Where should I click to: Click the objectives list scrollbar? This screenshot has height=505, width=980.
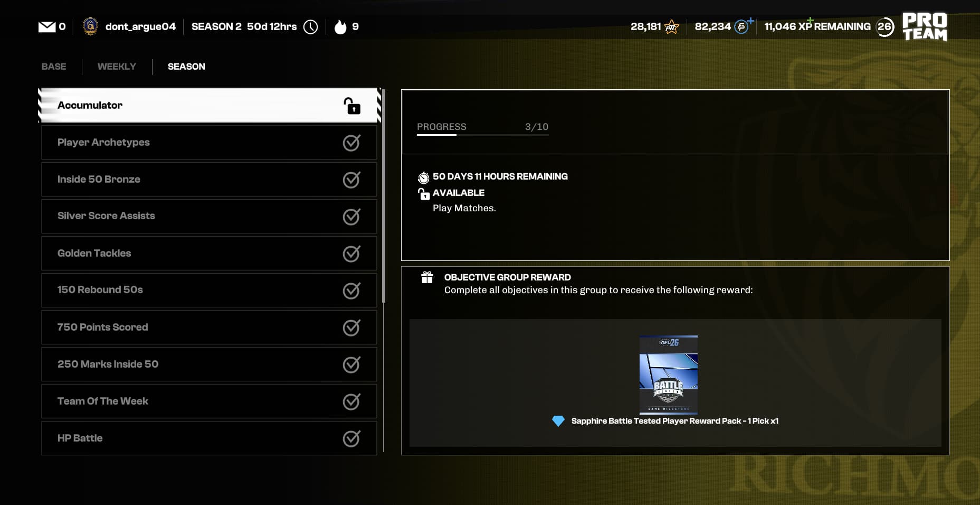click(384, 195)
